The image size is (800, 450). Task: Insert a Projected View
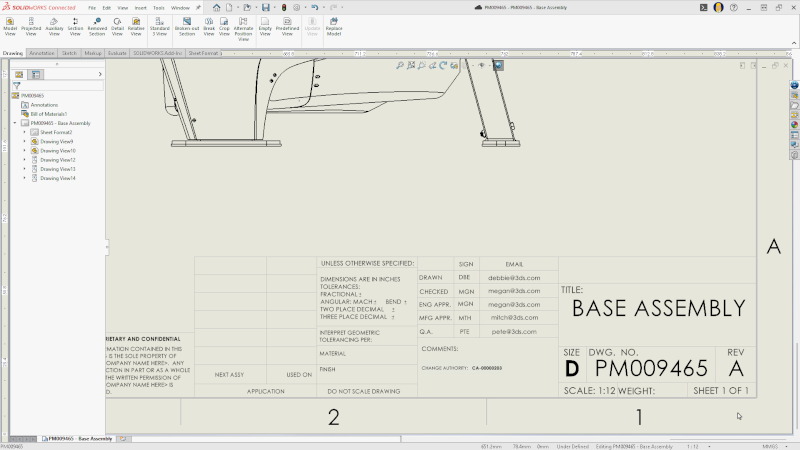pyautogui.click(x=31, y=24)
